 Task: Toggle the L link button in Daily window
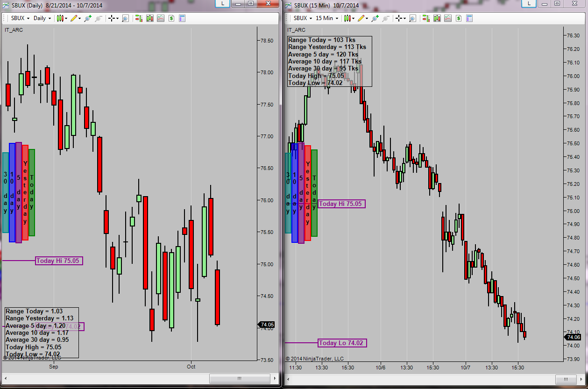(222, 3)
